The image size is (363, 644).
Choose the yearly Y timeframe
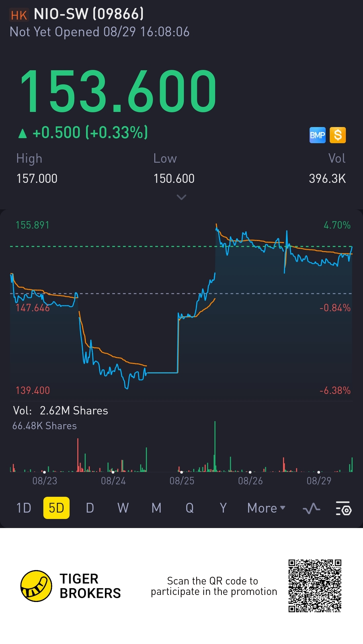[223, 508]
